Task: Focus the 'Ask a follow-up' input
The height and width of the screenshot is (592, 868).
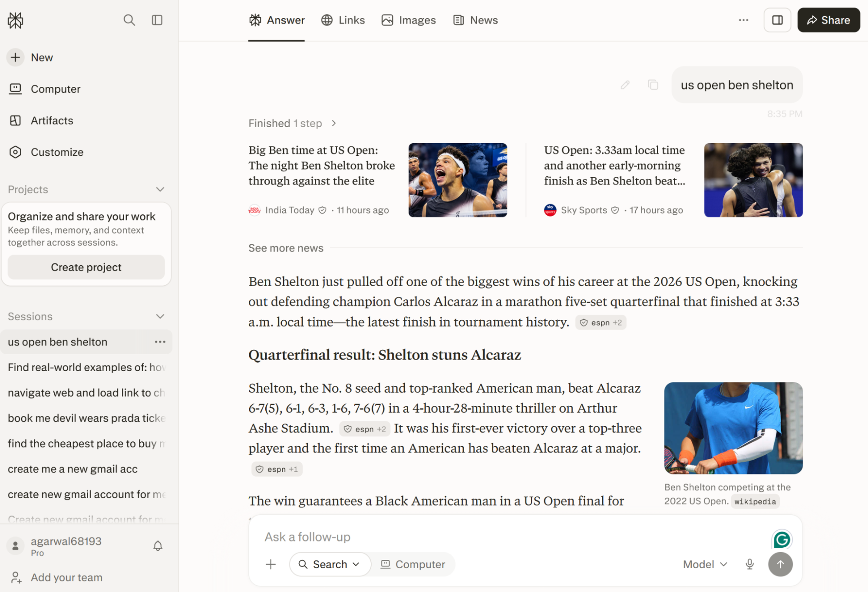Action: click(x=512, y=537)
